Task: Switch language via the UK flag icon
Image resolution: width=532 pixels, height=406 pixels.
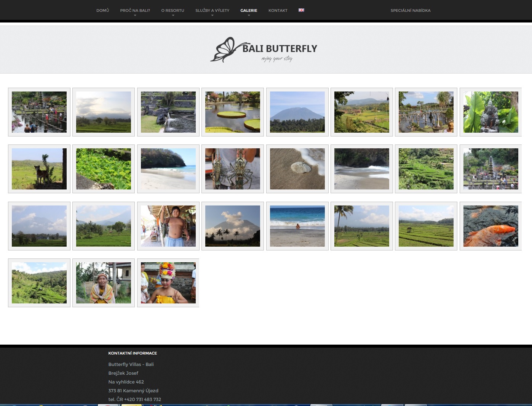Action: point(301,10)
